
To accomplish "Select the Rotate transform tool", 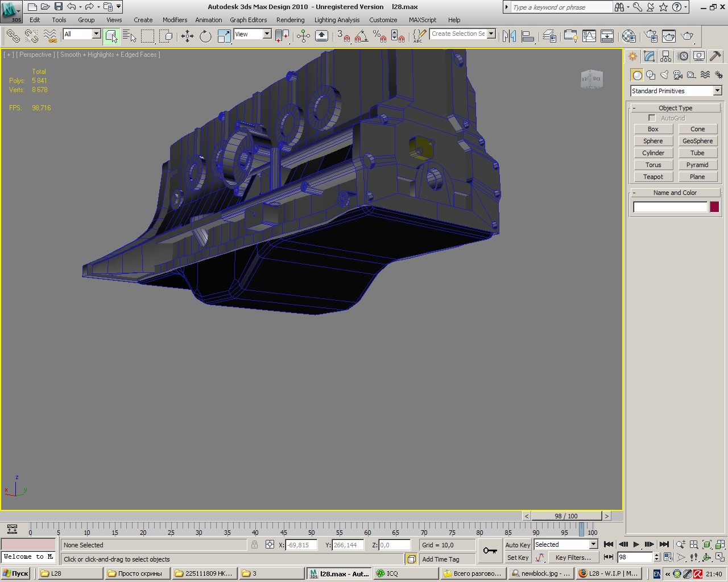I will click(205, 36).
